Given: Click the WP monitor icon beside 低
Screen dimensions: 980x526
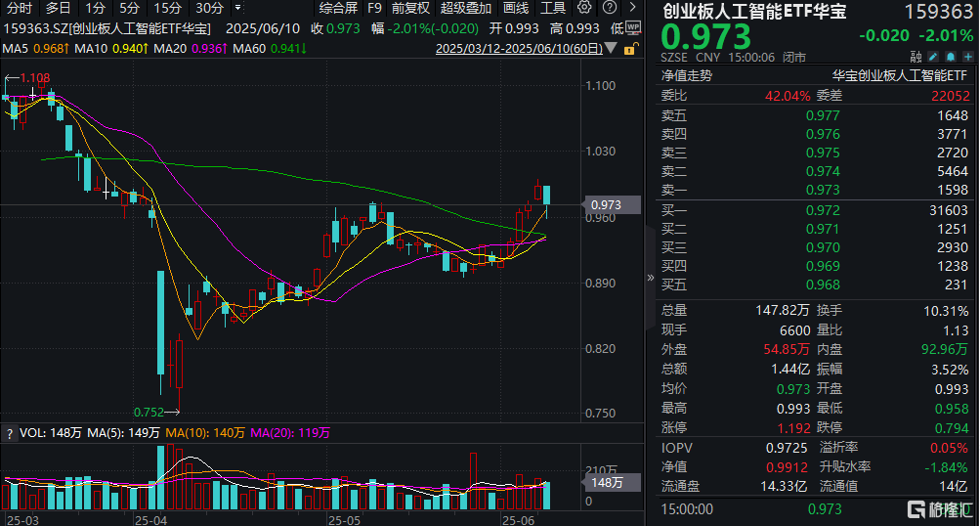Looking at the screenshot, I should (x=633, y=27).
